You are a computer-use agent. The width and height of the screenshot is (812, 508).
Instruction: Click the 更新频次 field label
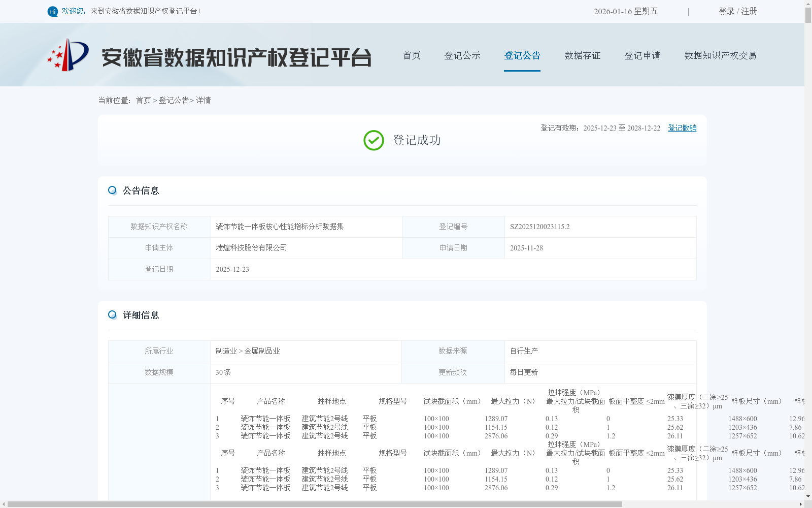click(x=453, y=372)
